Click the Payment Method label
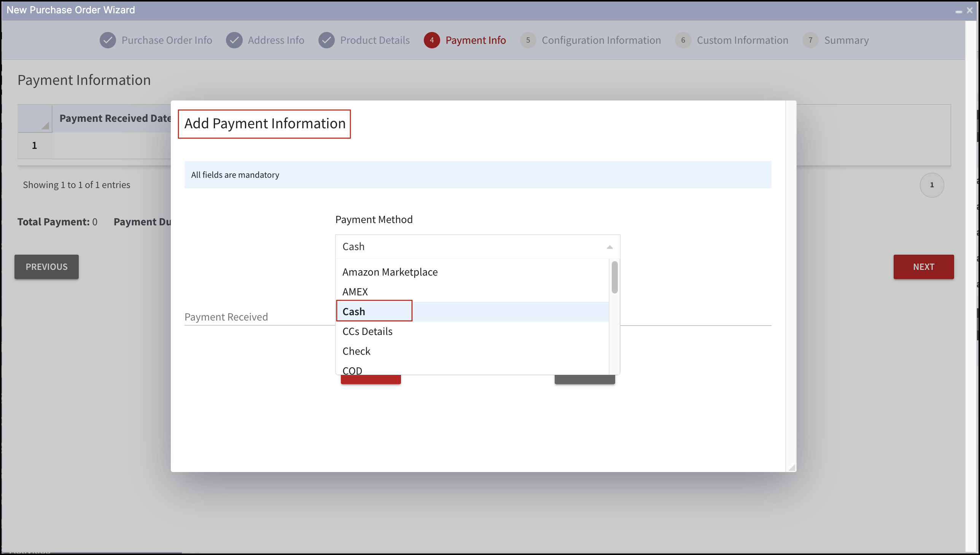 (374, 220)
